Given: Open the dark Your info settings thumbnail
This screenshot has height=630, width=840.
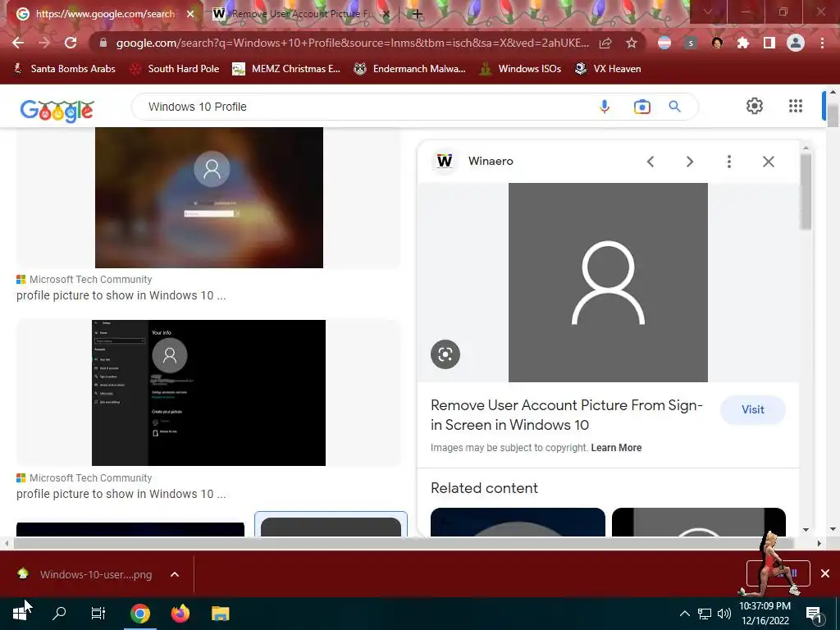Looking at the screenshot, I should (x=209, y=393).
